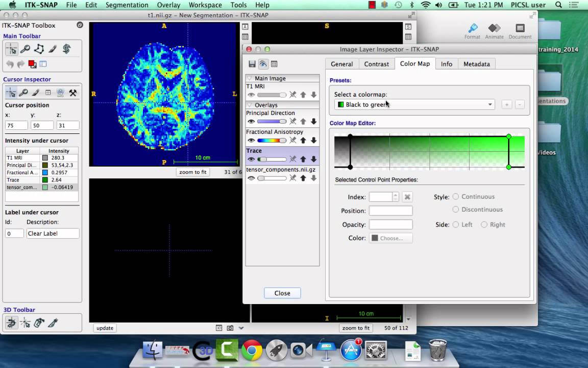Image resolution: width=588 pixels, height=368 pixels.
Task: Click the save disk icon in Layer Inspector
Action: click(x=252, y=64)
